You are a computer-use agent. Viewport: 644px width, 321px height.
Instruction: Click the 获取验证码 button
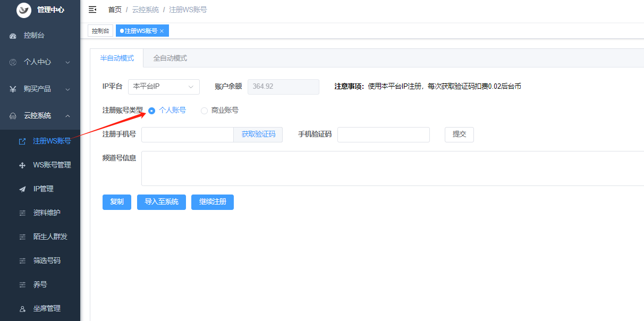(x=258, y=134)
